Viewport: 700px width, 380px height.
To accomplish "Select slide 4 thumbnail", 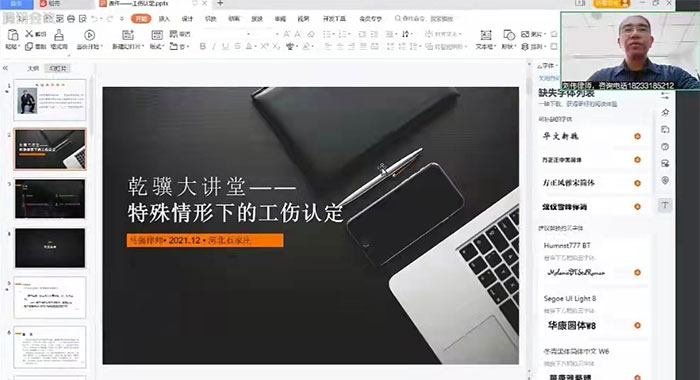I will point(50,248).
